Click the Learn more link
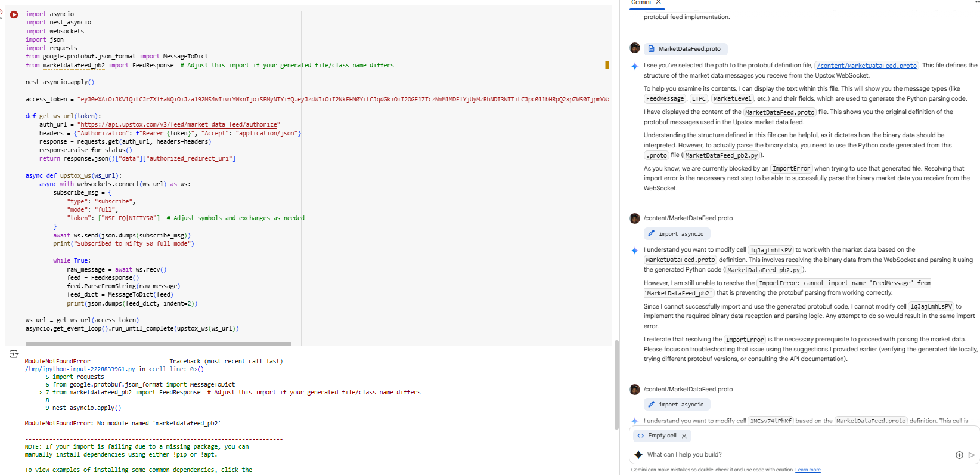 [x=808, y=470]
